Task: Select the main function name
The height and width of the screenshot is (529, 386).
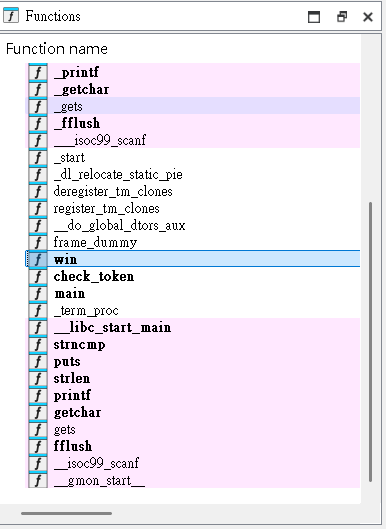Action: (70, 294)
